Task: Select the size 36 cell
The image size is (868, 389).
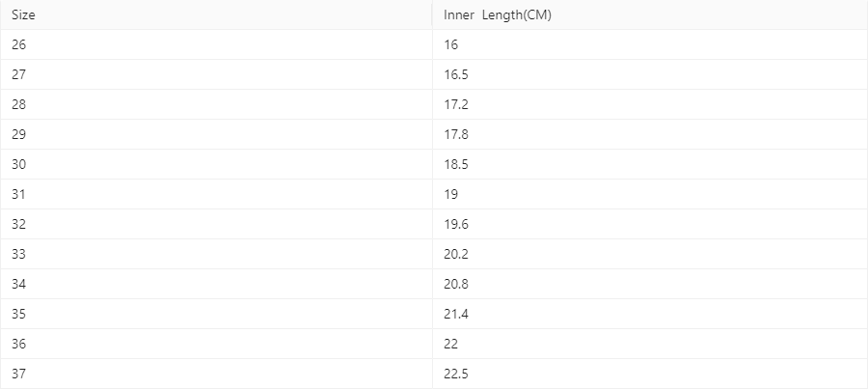Action: (x=19, y=345)
